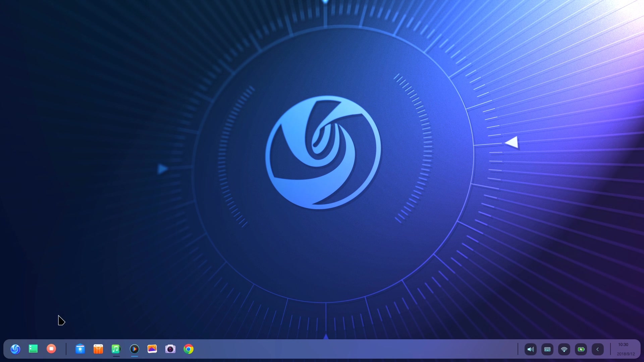Viewport: 644px width, 362px height.
Task: Open the calendar by clicking the date 2018/9/12
Action: click(x=626, y=353)
